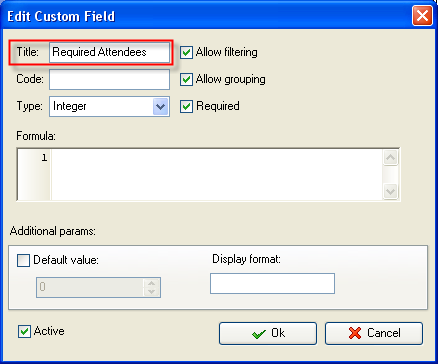Click inside the Formula editor area

(217, 175)
